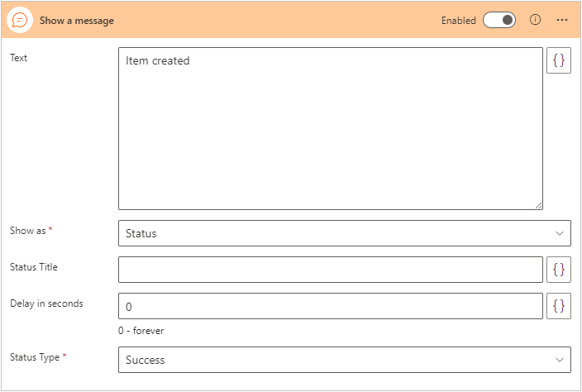Click the Enabled label text

pyautogui.click(x=458, y=21)
